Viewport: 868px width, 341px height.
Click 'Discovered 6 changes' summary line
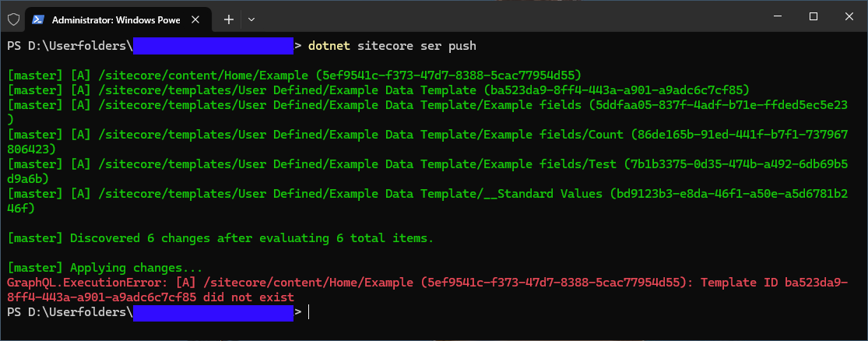click(220, 238)
